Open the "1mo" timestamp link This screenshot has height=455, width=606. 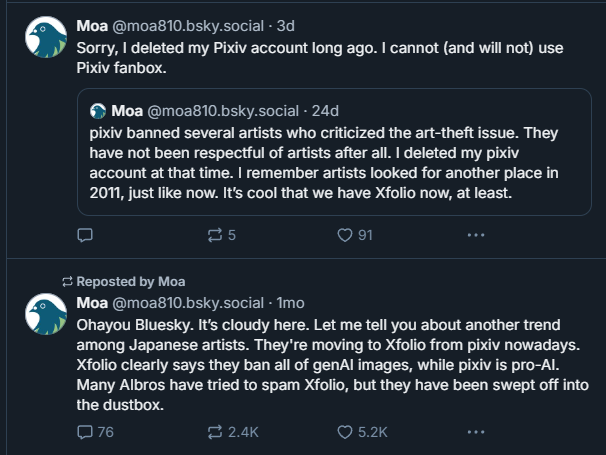(290, 302)
